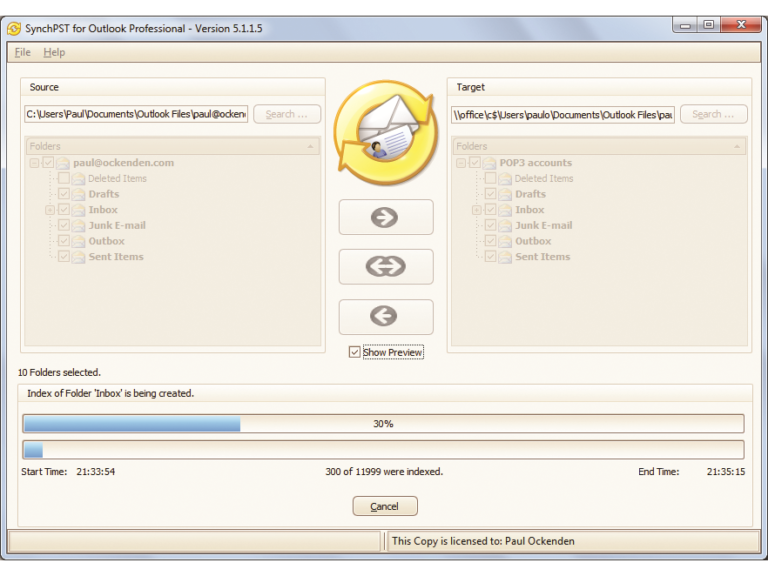Maximize the SynchPST window
The width and height of the screenshot is (768, 576).
point(708,24)
